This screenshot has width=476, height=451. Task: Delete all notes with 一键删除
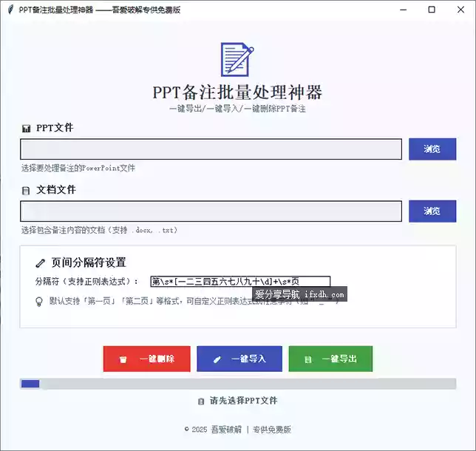147,359
